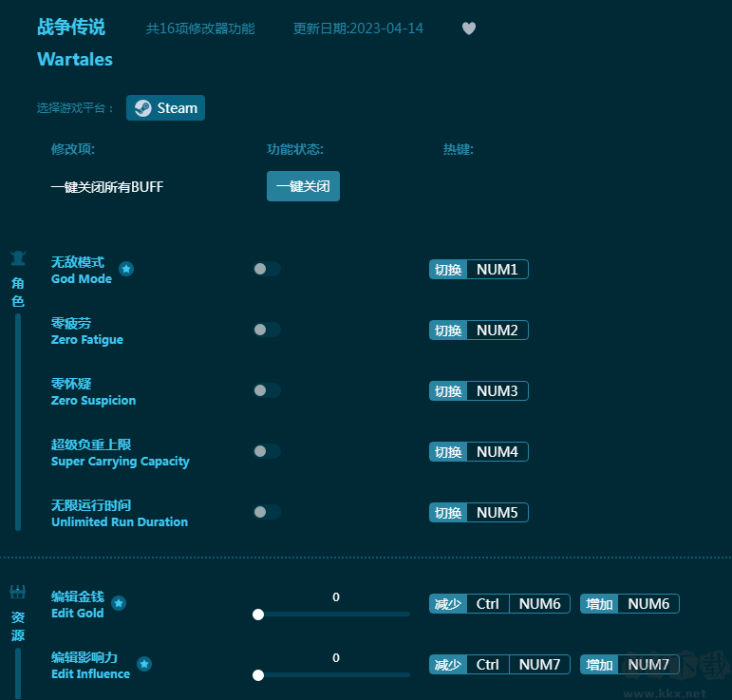The image size is (732, 700).
Task: Click the 资源 resources category icon
Action: pyautogui.click(x=18, y=592)
